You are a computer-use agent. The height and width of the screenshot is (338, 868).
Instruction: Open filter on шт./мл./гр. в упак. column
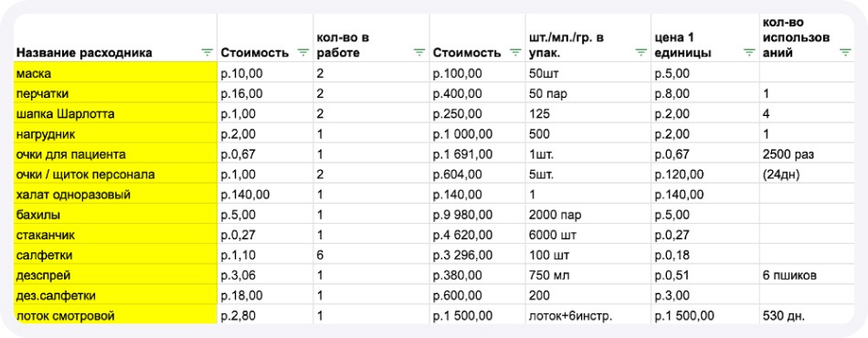(641, 53)
